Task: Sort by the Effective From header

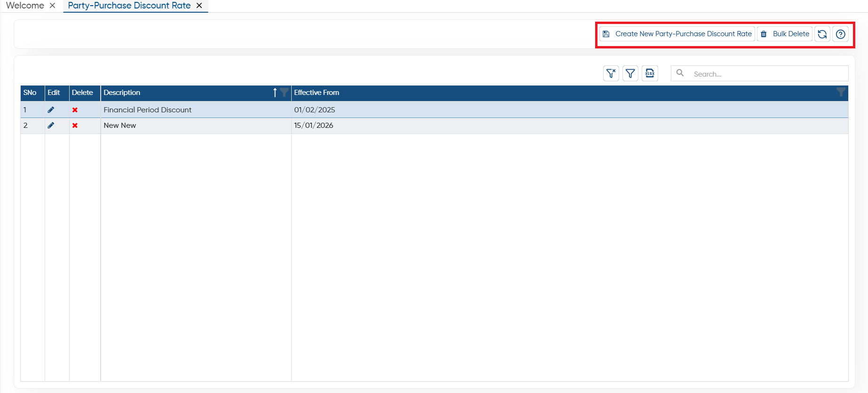Action: pos(317,93)
